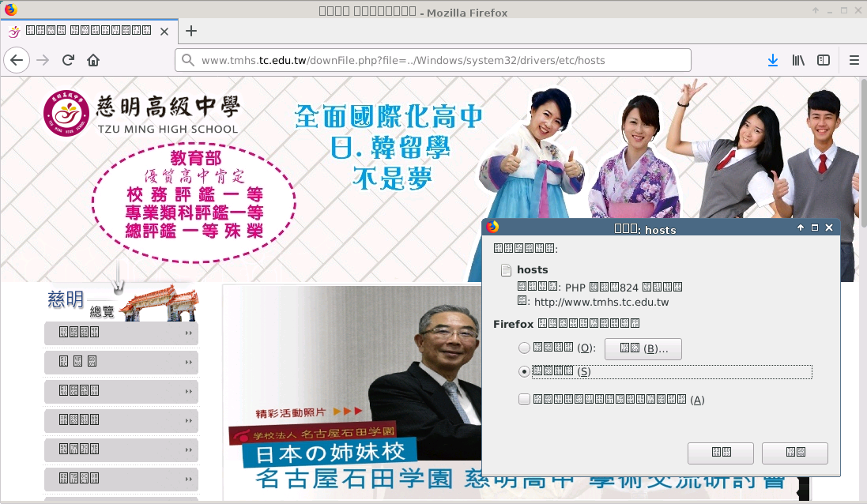Click the TZU MING HIGH SCHOOL heading text
867x504 pixels.
168,130
